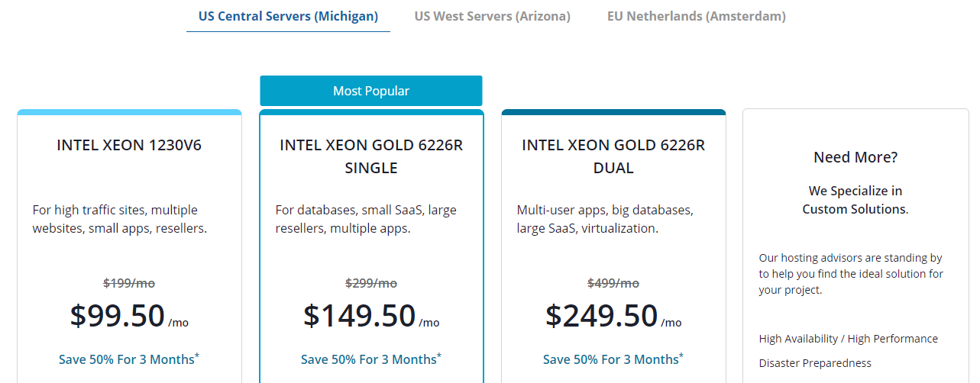Click the $149.50 per month price

click(x=360, y=315)
